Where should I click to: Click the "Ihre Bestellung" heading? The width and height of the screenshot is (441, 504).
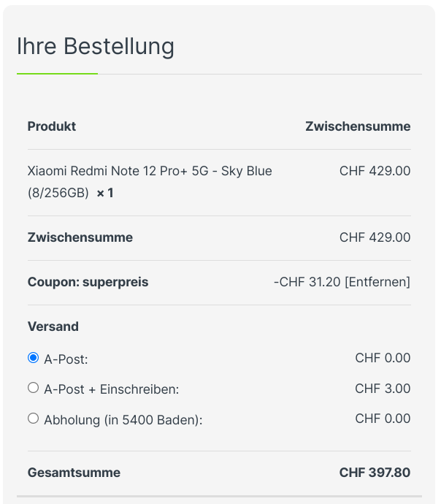pyautogui.click(x=96, y=46)
